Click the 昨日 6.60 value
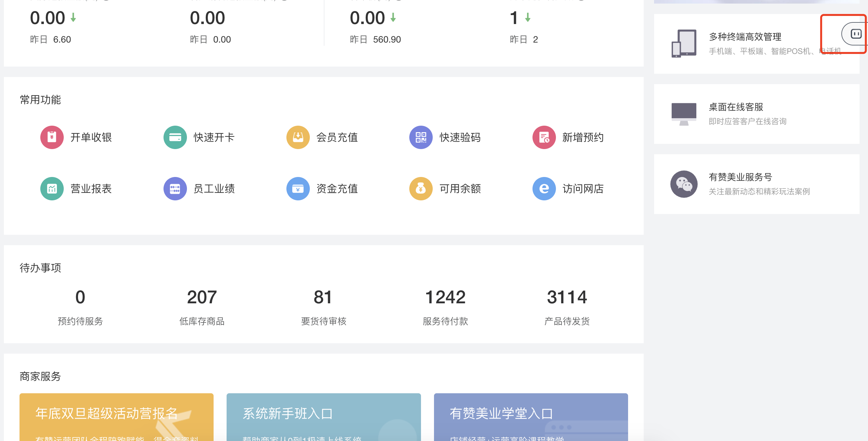Image resolution: width=868 pixels, height=441 pixels. (50, 39)
